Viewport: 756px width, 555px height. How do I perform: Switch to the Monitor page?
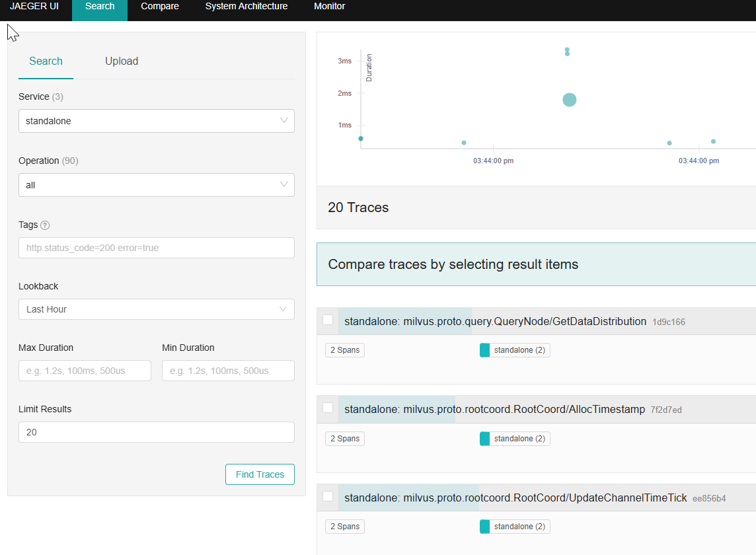click(329, 6)
